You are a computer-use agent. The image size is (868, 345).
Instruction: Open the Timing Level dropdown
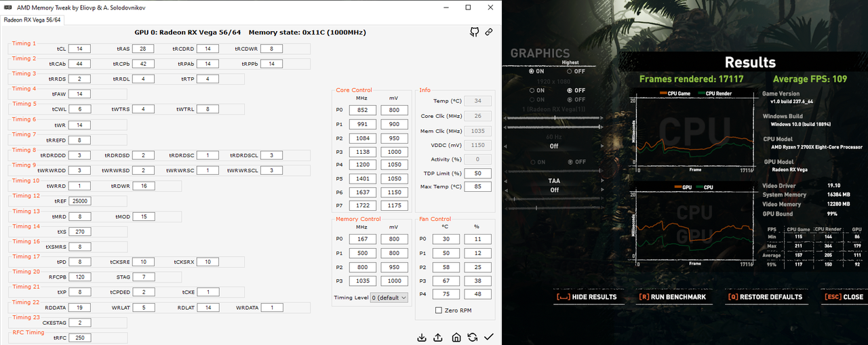tap(389, 298)
